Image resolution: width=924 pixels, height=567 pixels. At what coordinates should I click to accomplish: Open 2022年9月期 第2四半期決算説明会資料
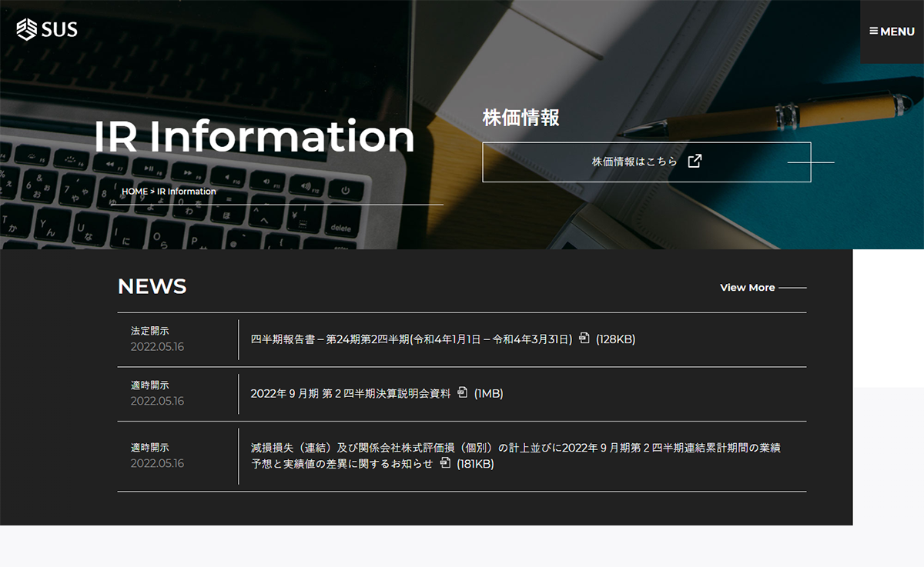pos(350,394)
